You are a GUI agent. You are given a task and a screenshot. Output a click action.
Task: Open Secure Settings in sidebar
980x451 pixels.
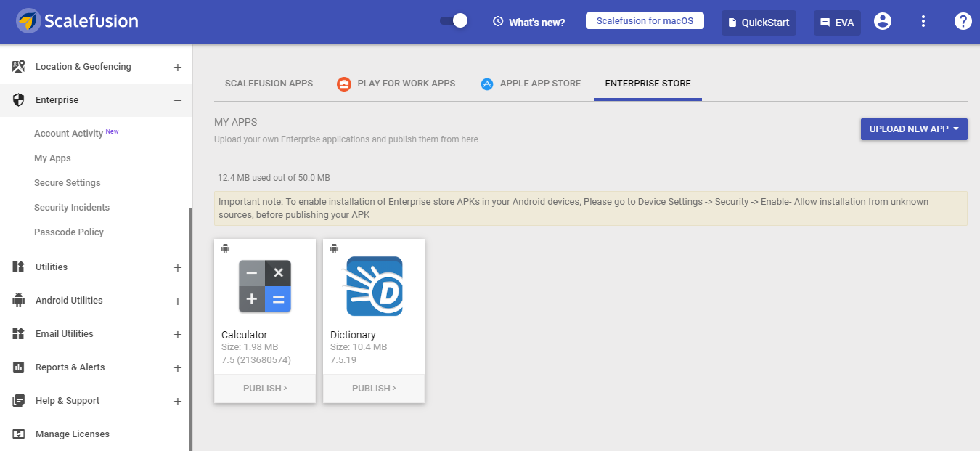pos(68,183)
